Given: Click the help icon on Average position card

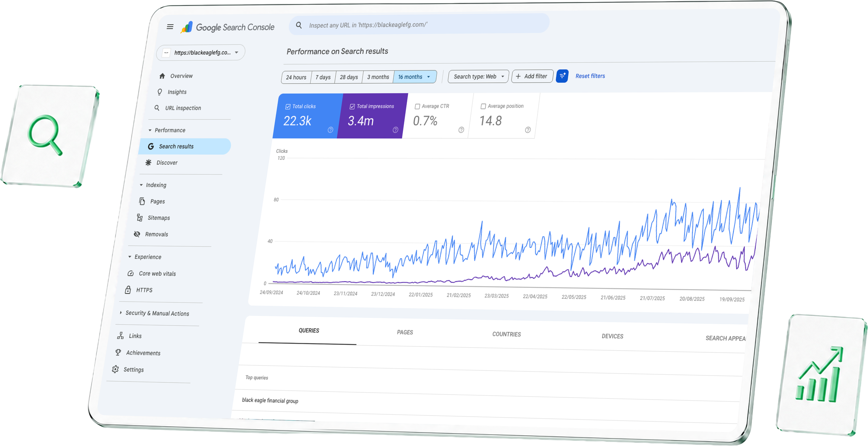Looking at the screenshot, I should point(528,130).
